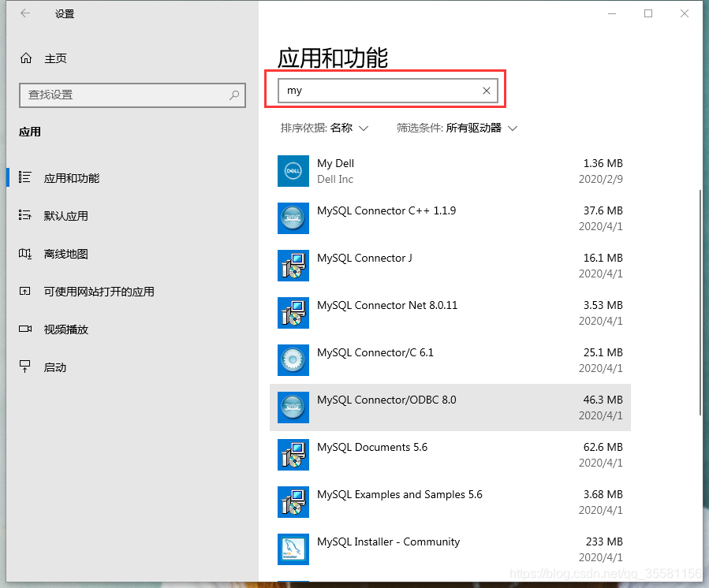This screenshot has height=588, width=709.
Task: Click the app list vertical scrollbar
Action: click(700, 303)
